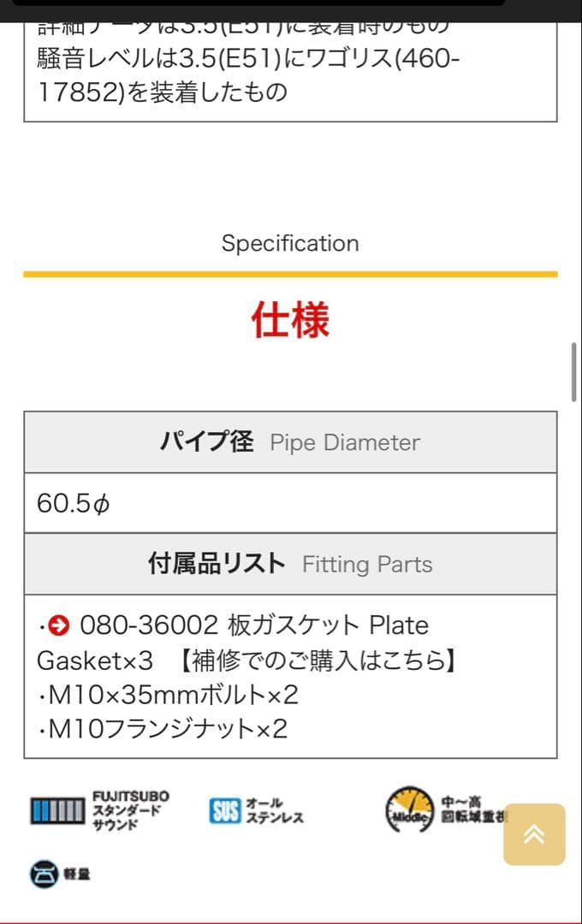Expand the パイプ径 Pipe Diameter header
The height and width of the screenshot is (924, 582).
click(290, 441)
